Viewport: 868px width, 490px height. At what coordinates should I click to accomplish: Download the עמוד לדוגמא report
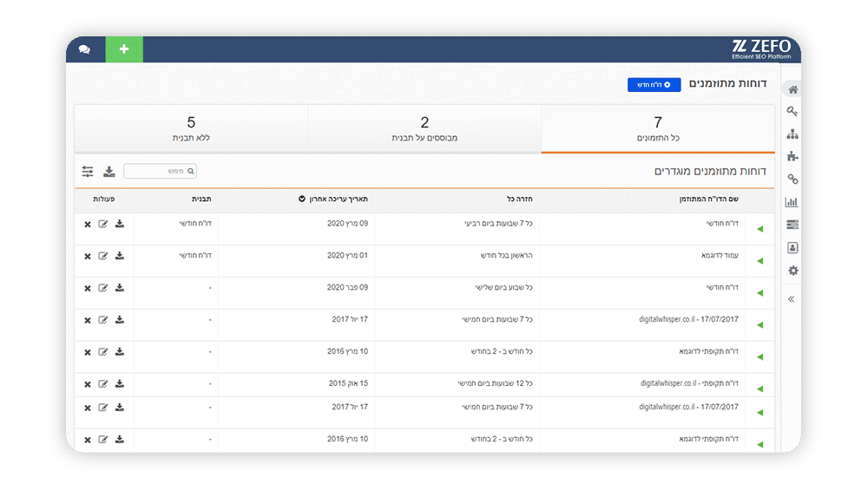(x=120, y=256)
